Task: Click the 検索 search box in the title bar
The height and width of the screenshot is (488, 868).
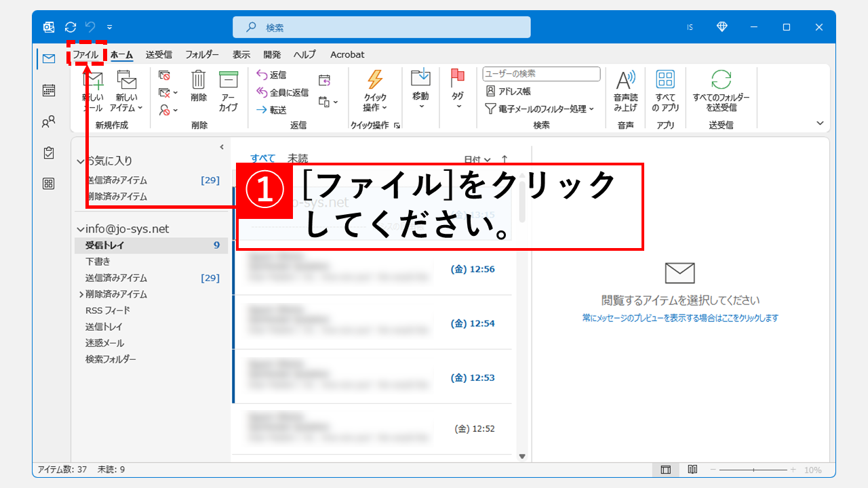Action: 381,27
